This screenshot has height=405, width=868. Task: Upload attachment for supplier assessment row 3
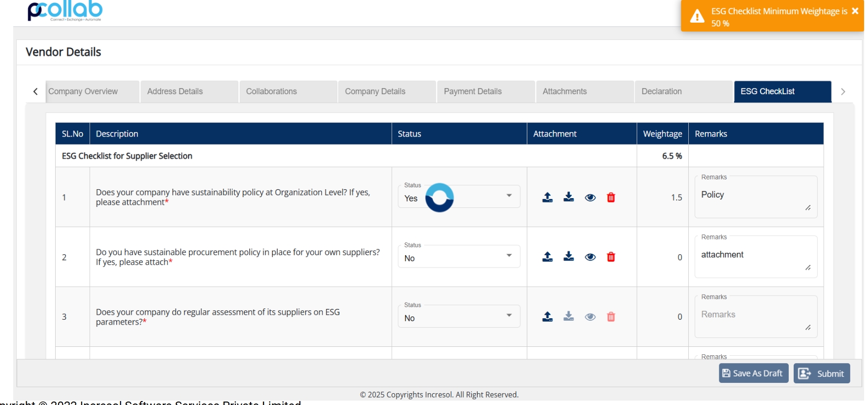[x=547, y=317]
